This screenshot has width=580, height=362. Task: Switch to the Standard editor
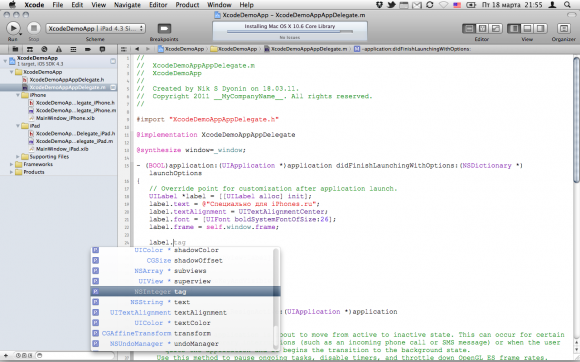pyautogui.click(x=469, y=28)
